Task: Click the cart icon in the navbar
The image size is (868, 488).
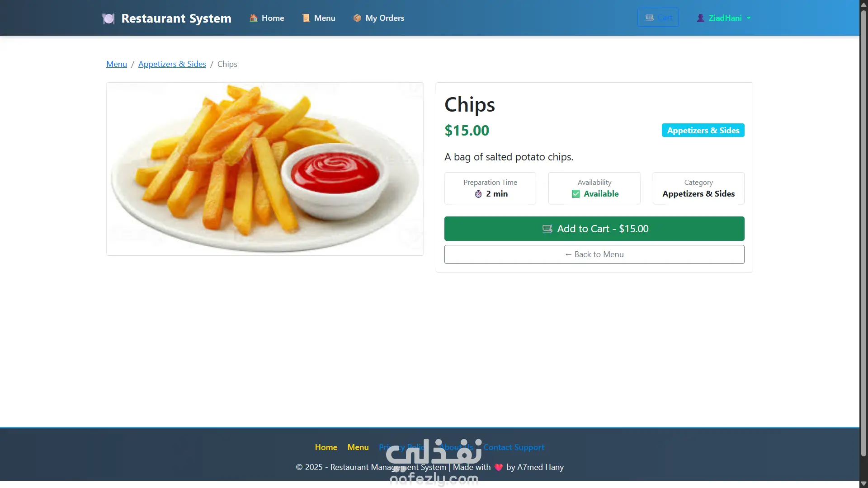Action: [x=650, y=18]
